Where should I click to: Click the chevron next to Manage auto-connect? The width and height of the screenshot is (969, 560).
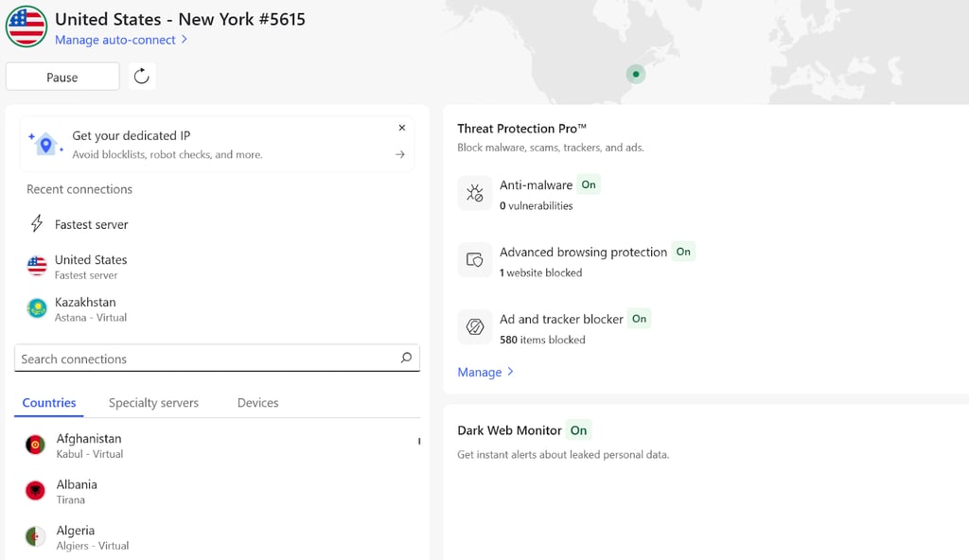[x=185, y=40]
